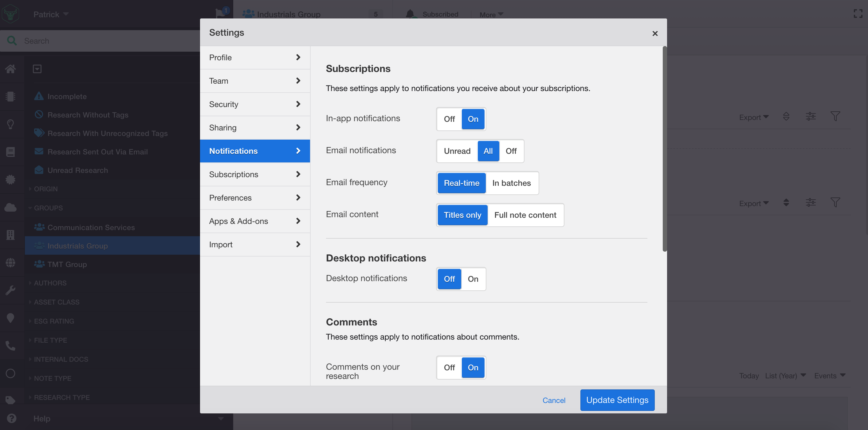Image resolution: width=868 pixels, height=430 pixels.
Task: Click the Update Settings button
Action: pos(617,400)
